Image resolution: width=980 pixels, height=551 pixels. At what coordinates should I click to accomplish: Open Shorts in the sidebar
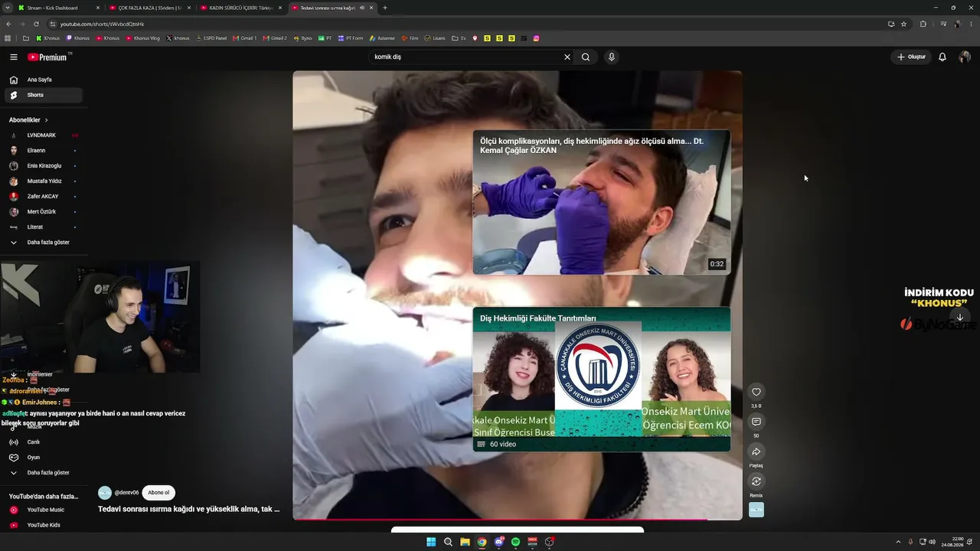click(44, 95)
